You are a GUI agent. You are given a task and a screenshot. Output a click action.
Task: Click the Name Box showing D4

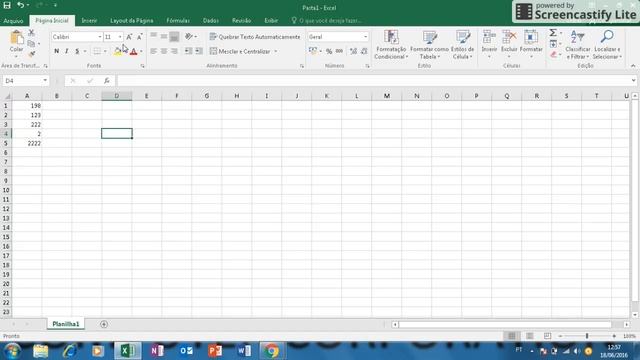(22, 81)
